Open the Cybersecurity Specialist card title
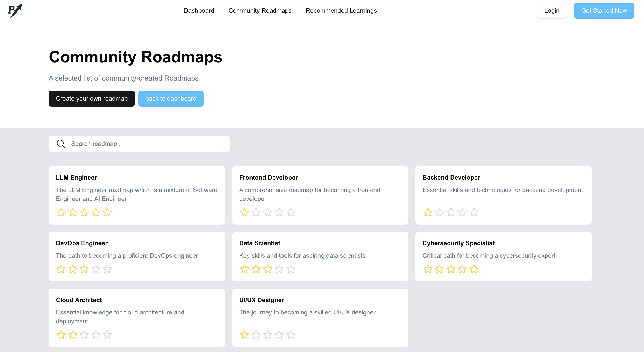 458,243
